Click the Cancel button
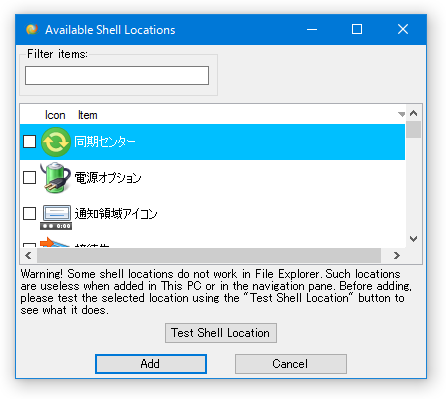The width and height of the screenshot is (446, 399). (291, 364)
